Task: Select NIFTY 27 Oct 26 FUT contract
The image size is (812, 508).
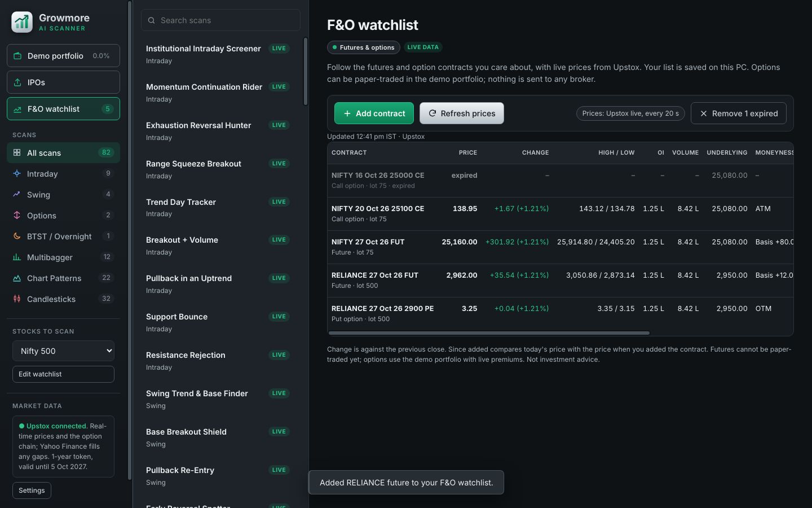Action: (x=561, y=247)
